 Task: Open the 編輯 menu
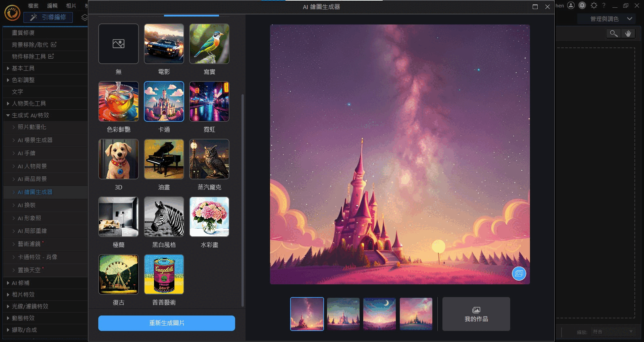pos(52,6)
